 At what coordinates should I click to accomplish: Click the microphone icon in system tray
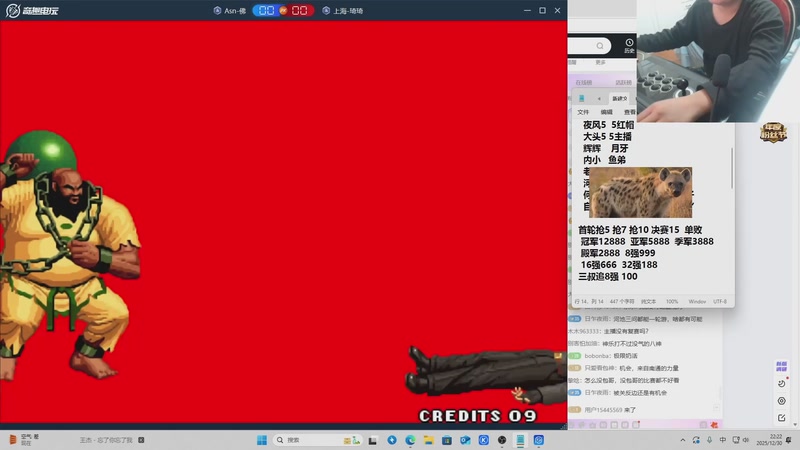710,440
